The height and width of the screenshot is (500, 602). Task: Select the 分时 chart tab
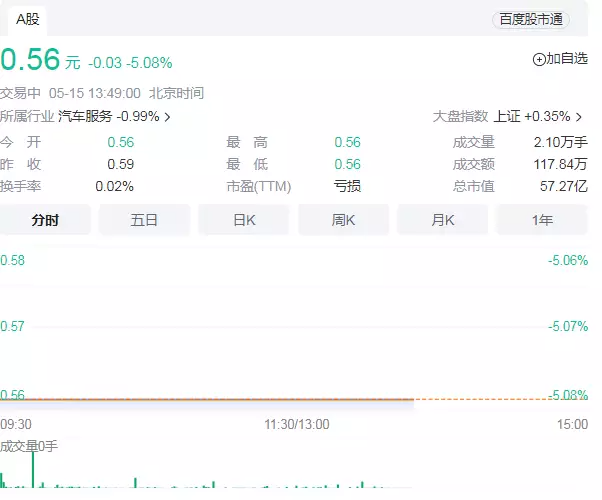pos(45,220)
